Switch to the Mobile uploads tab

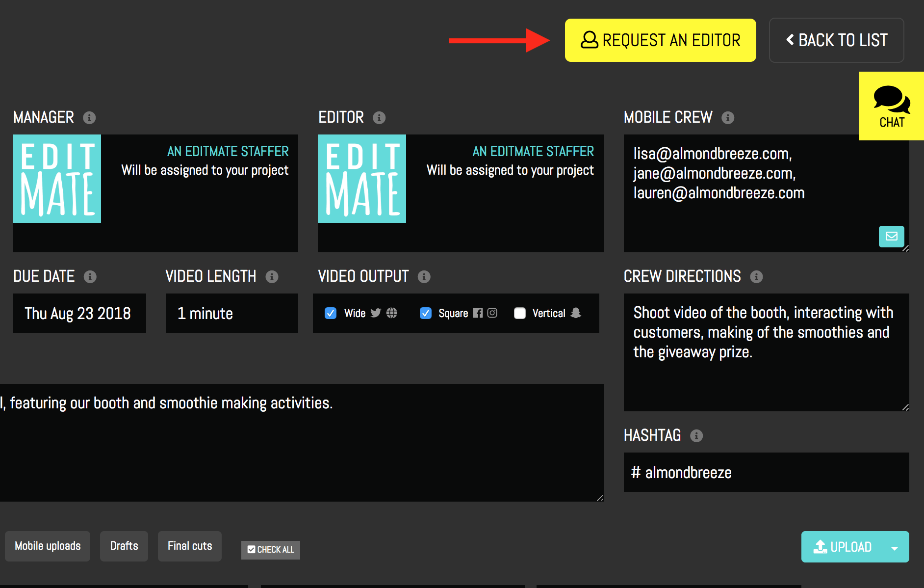coord(48,546)
